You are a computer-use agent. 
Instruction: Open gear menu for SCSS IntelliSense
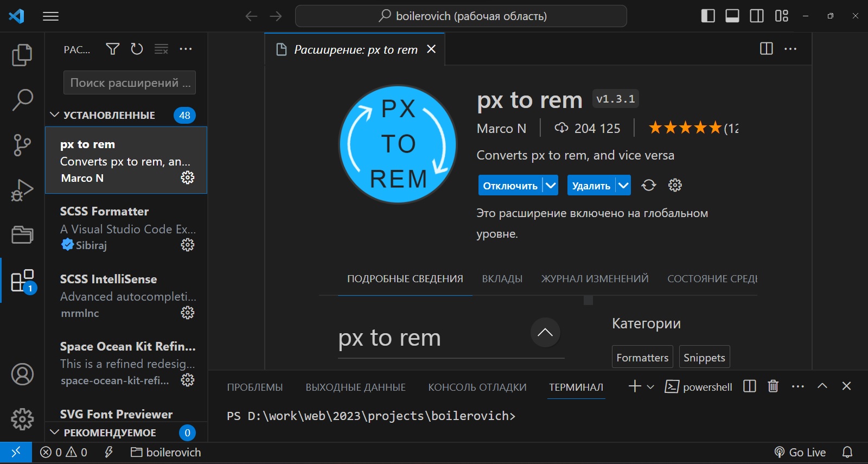pos(188,313)
